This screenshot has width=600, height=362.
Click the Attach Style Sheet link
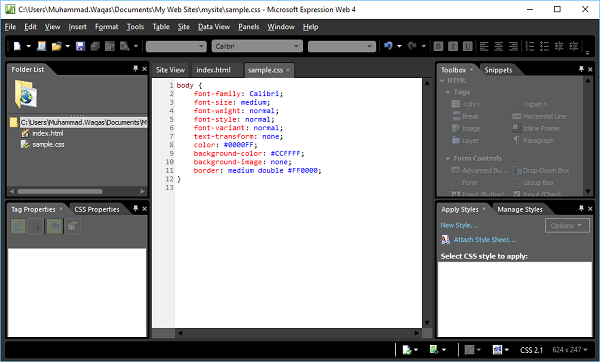coord(485,240)
